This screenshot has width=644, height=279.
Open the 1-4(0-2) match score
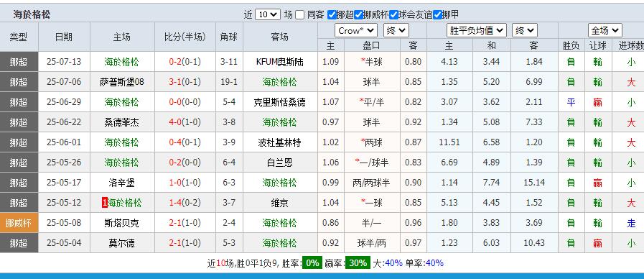click(185, 203)
